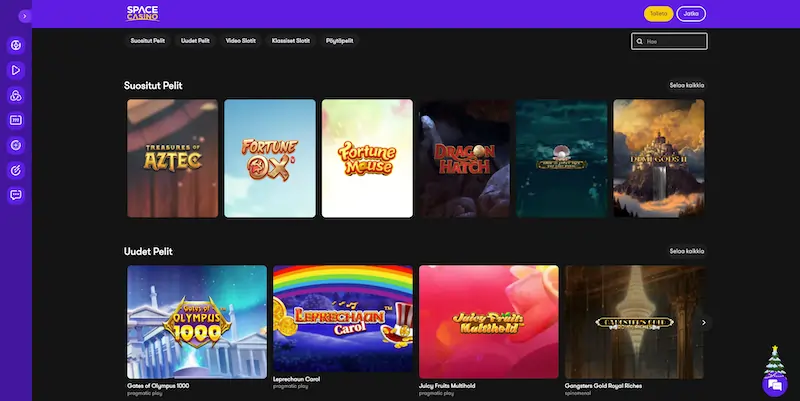Click the Christmas tree promotion icon
Screen dimensions: 800x401
(774, 361)
